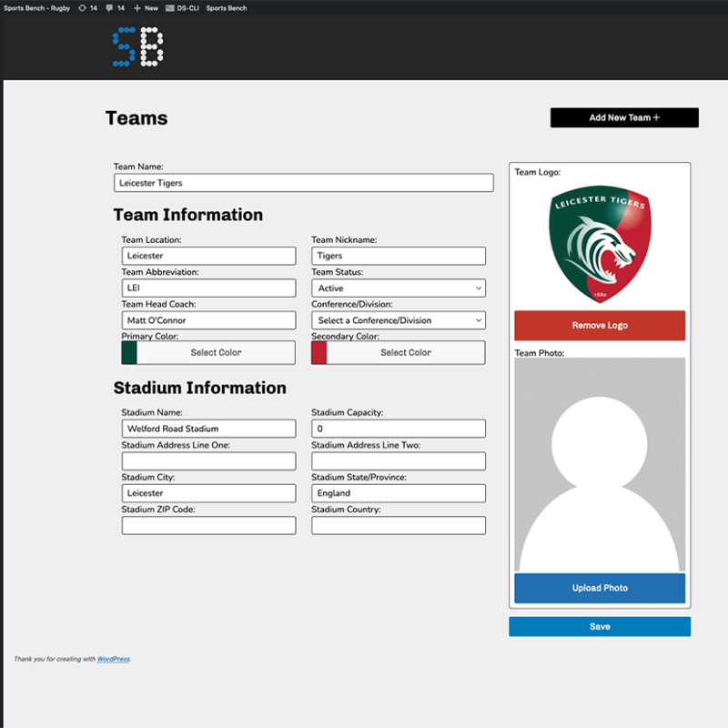
Task: Click the Stadium Name field
Action: [208, 429]
